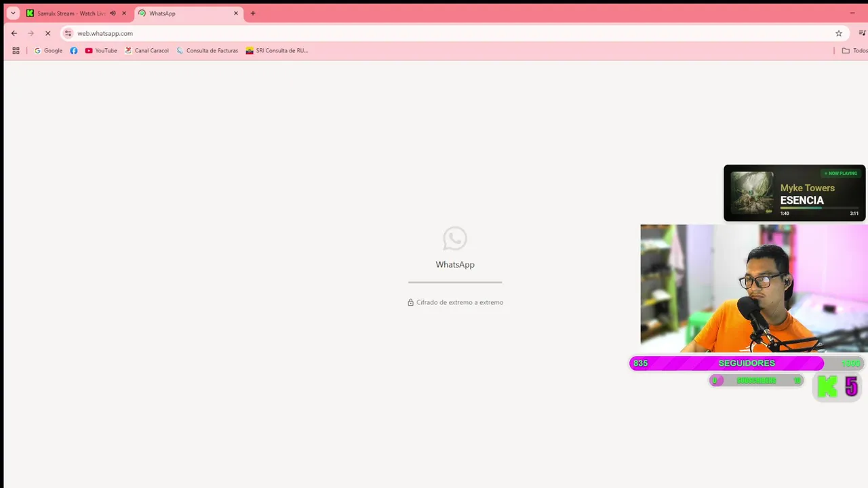
Task: Switch to the Samulx Stream tab
Action: pyautogui.click(x=71, y=14)
